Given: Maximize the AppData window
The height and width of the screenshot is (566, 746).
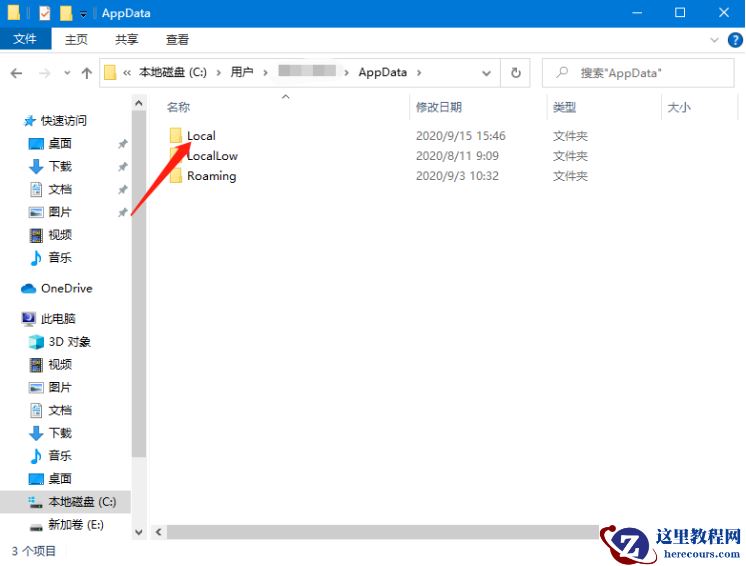Looking at the screenshot, I should click(680, 13).
